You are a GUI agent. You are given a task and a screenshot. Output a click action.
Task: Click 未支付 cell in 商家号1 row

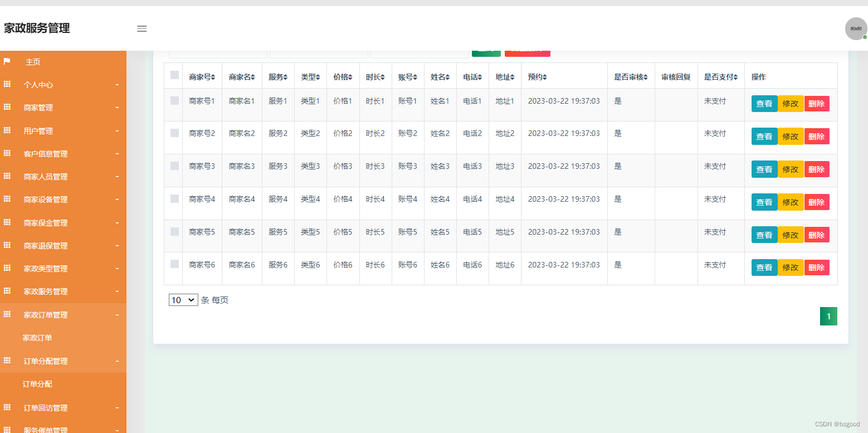[715, 101]
